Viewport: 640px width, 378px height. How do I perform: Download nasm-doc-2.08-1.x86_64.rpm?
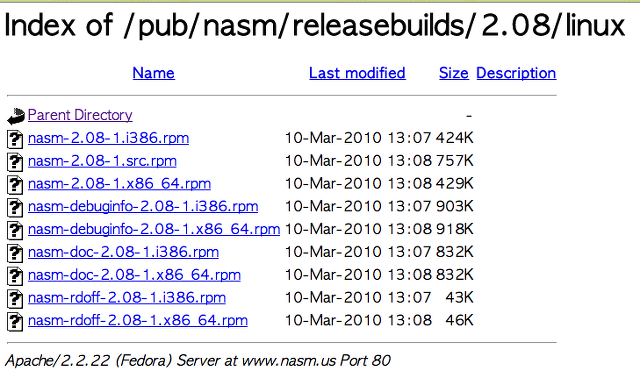(x=134, y=275)
